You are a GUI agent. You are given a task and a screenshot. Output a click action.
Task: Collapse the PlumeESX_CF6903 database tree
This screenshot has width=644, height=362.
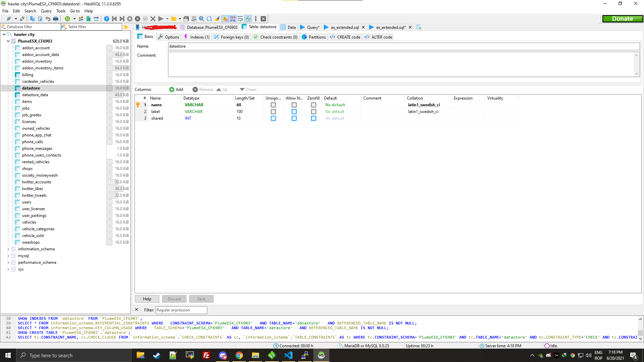(8, 41)
